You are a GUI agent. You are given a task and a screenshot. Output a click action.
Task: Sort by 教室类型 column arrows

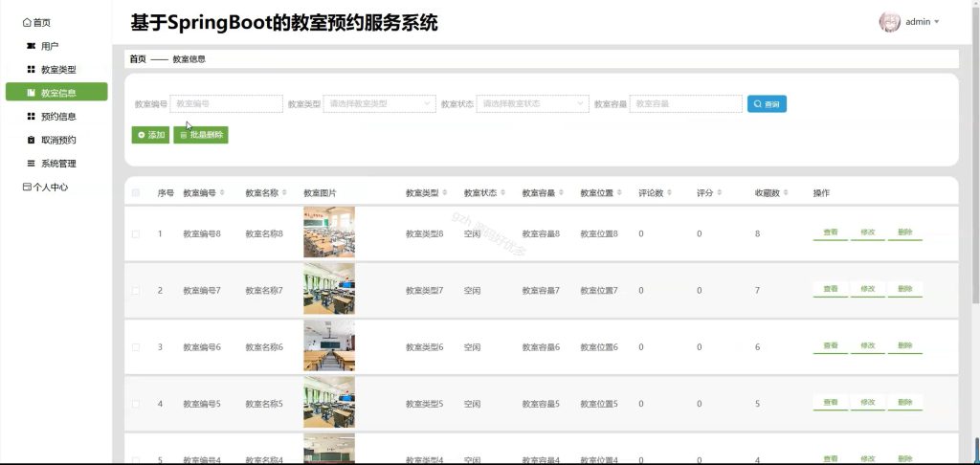[x=444, y=192]
